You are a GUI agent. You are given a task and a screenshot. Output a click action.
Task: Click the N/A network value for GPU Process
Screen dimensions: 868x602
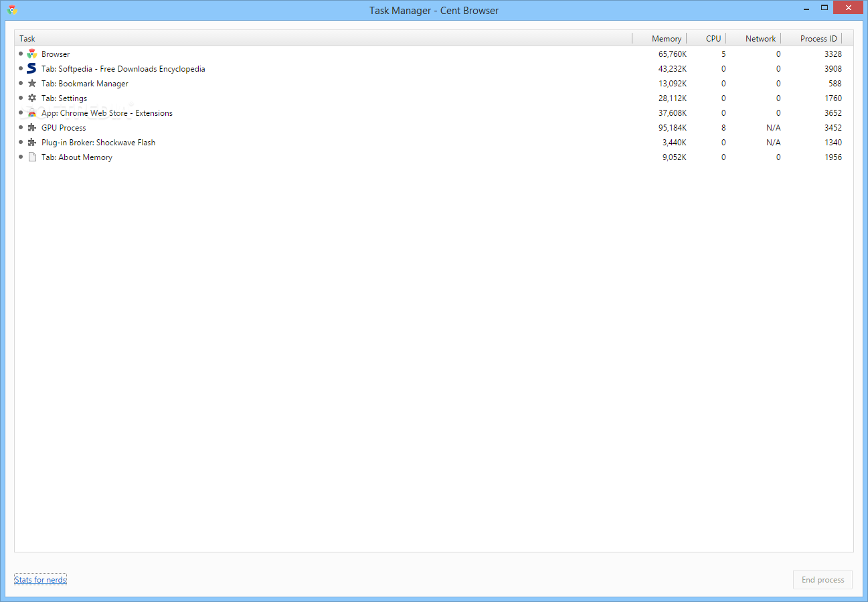click(x=774, y=128)
